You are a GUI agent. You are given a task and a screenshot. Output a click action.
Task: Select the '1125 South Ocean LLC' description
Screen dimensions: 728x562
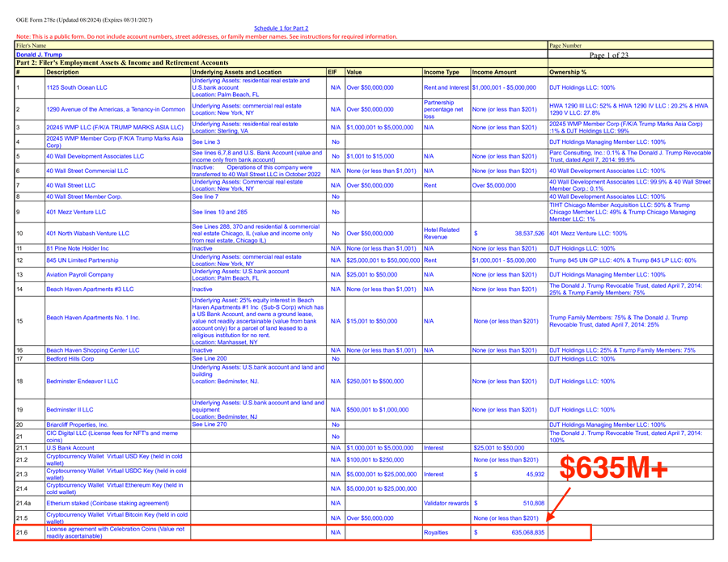(77, 87)
